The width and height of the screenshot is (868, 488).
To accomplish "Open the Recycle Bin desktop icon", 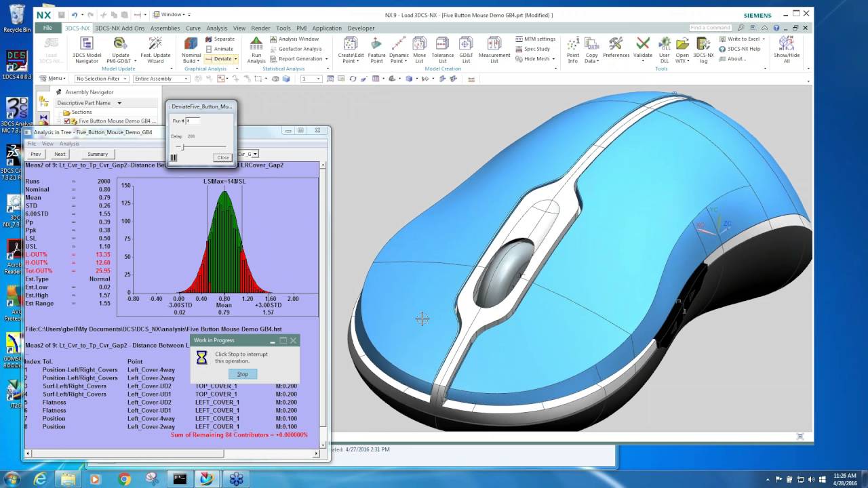I will [16, 18].
